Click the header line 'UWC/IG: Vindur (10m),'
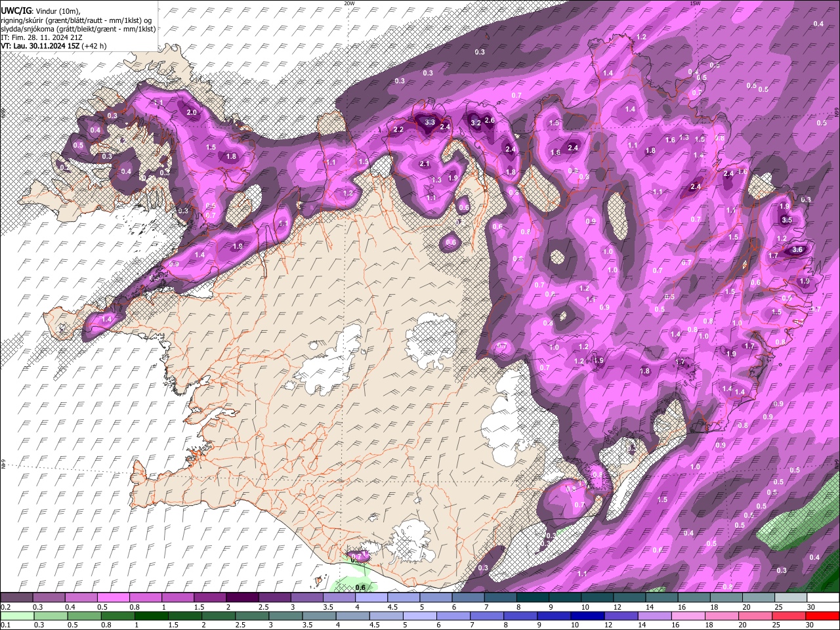 tap(40, 10)
